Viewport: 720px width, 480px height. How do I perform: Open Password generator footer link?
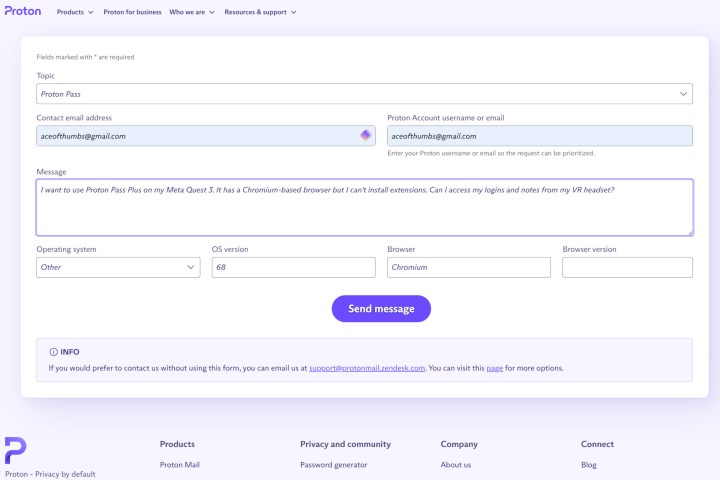click(x=333, y=465)
